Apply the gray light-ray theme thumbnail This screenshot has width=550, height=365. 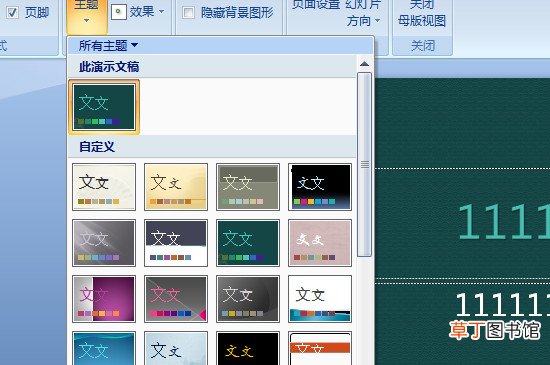pos(104,243)
